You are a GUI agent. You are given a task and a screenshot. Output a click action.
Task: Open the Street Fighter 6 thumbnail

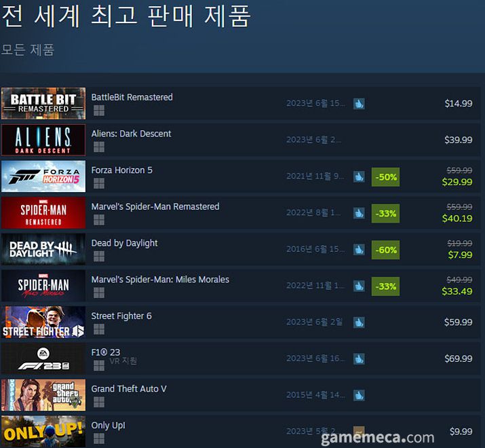[x=43, y=322]
